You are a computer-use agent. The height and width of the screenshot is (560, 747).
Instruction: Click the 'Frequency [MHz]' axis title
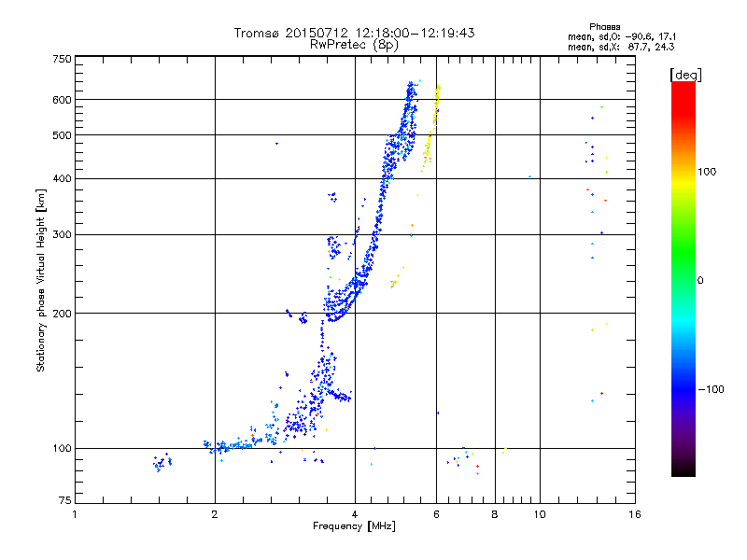354,526
